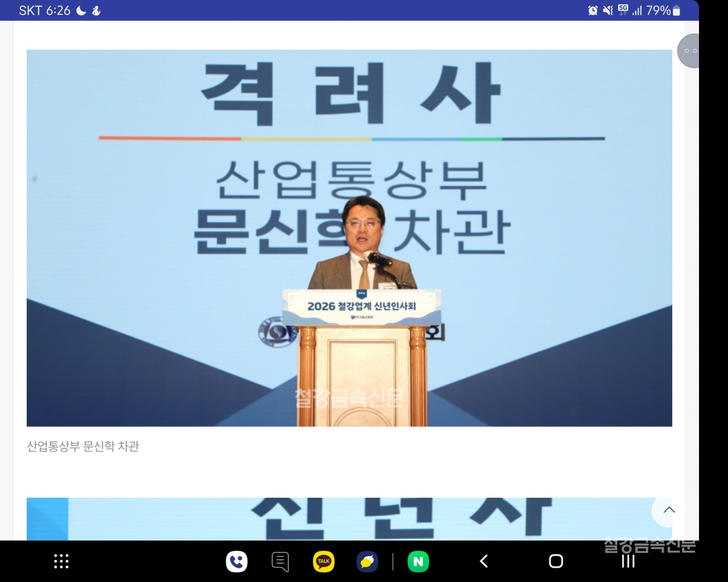Open KakaoTalk from the taskbar
728x582 pixels.
coord(324,562)
